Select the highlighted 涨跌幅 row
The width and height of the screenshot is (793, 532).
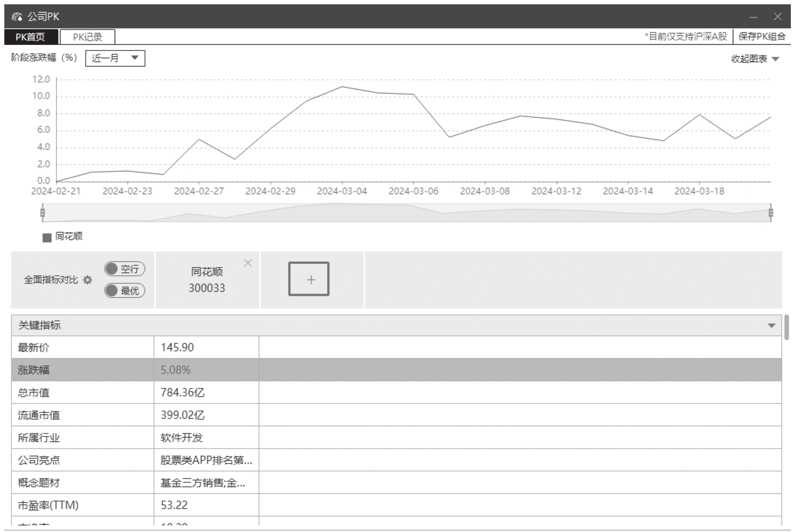[x=396, y=370]
